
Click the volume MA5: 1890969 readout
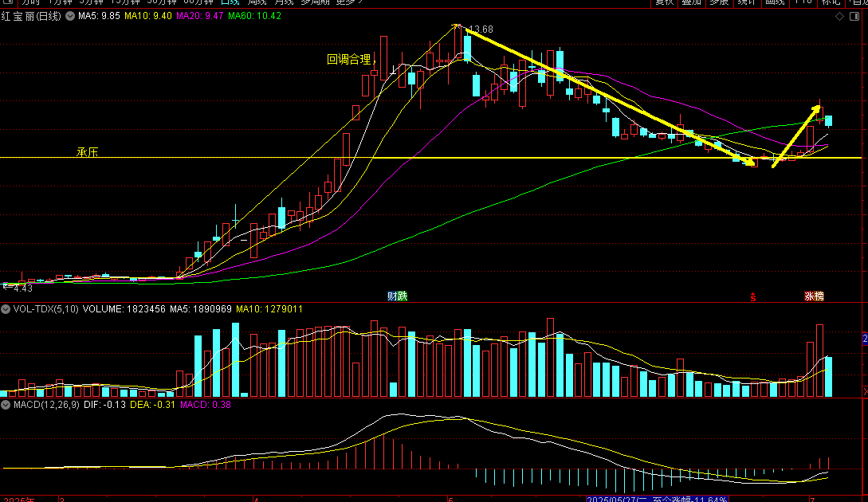201,309
